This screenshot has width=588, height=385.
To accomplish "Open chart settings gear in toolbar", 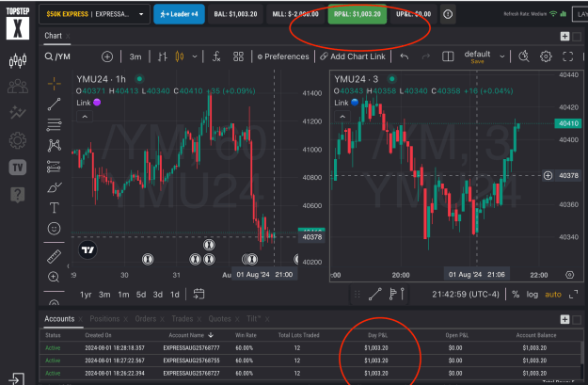I will pos(546,56).
